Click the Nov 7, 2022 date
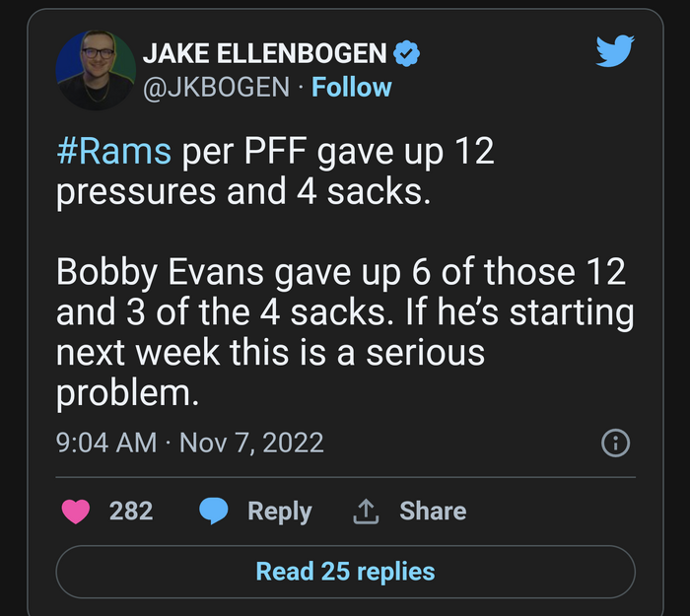This screenshot has height=616, width=690. (x=251, y=443)
